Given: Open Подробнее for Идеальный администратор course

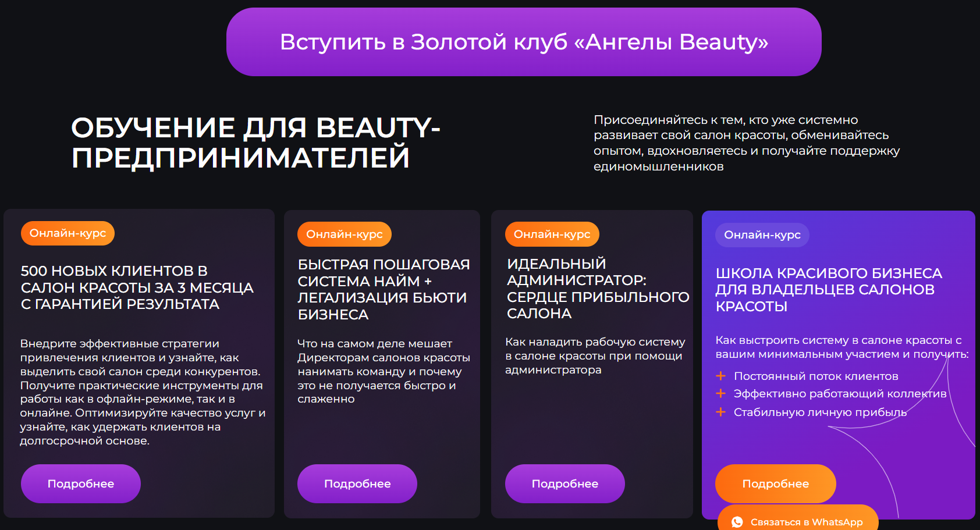Looking at the screenshot, I should [x=565, y=483].
